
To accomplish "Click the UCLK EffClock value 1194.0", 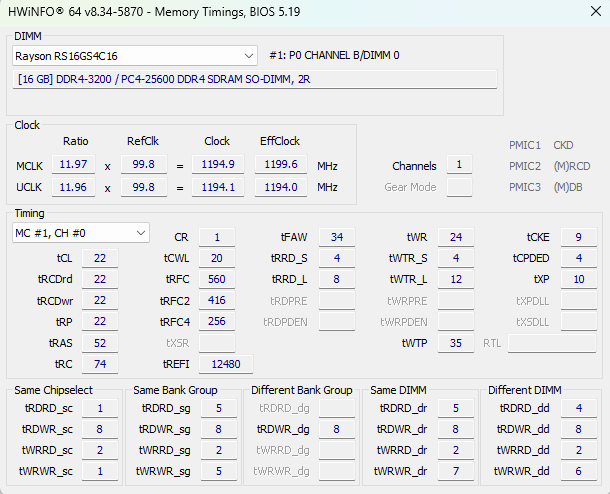I will [x=281, y=187].
